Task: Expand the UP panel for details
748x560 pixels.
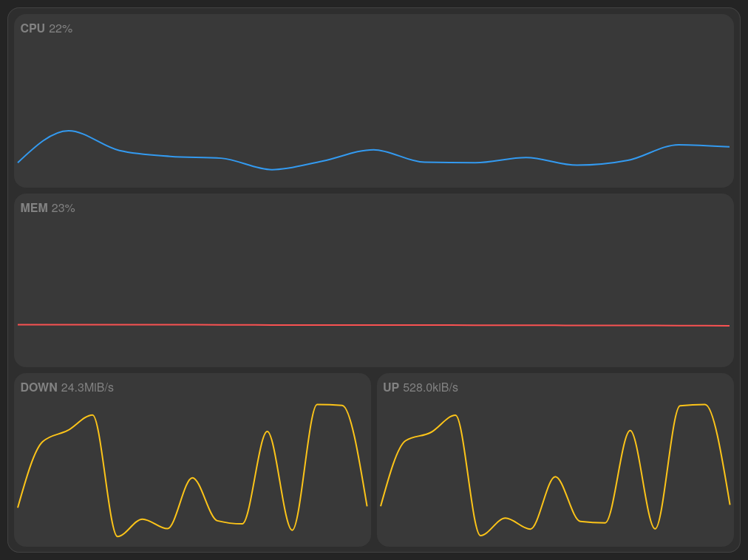Action: coord(554,460)
